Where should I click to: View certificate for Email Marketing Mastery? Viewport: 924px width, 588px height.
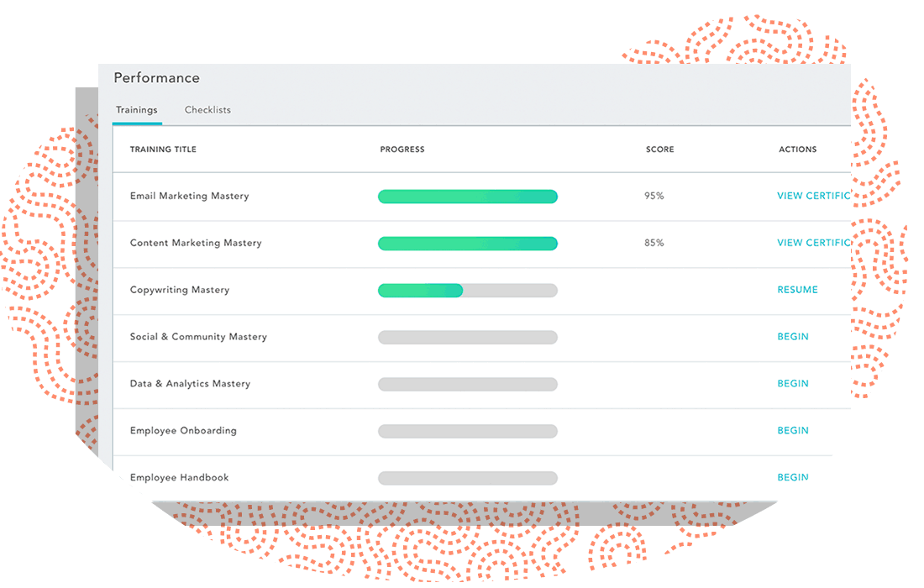[x=813, y=197]
